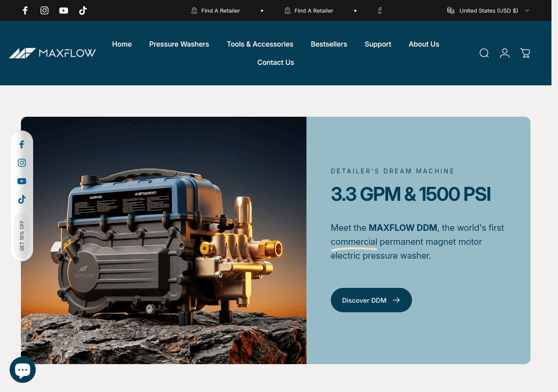Open the shopping cart icon

point(525,53)
